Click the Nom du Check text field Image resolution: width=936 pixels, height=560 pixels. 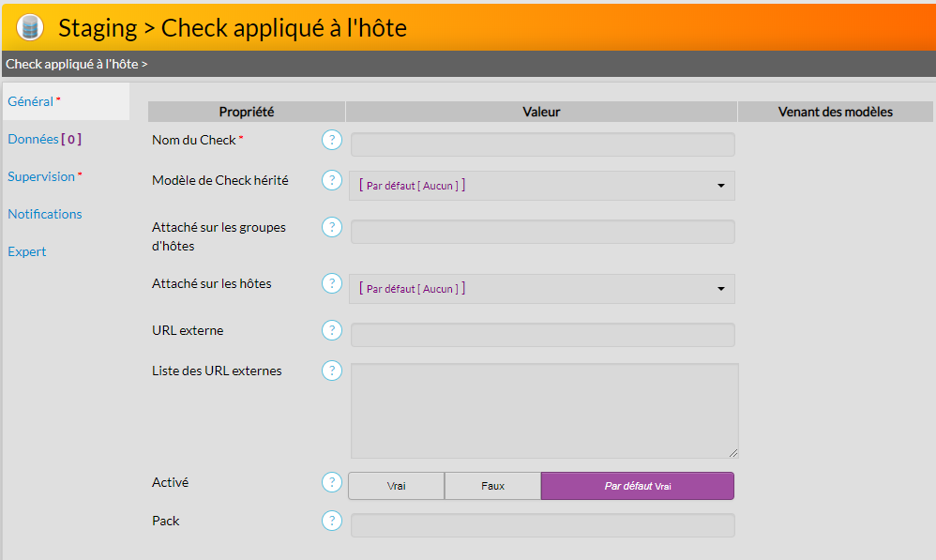click(542, 144)
